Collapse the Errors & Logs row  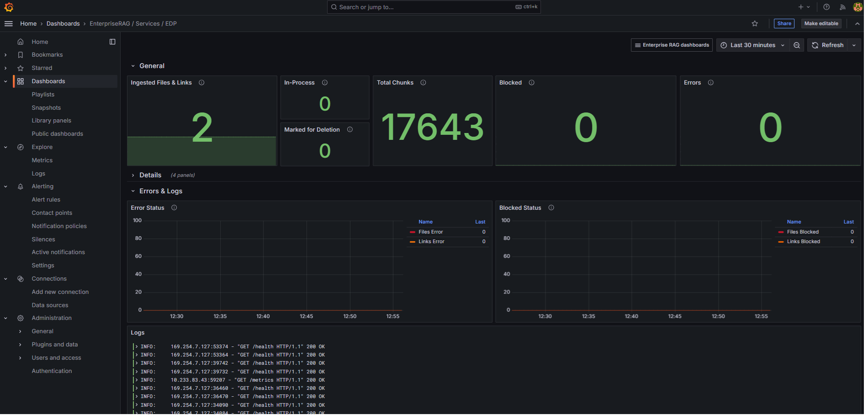[x=133, y=192]
